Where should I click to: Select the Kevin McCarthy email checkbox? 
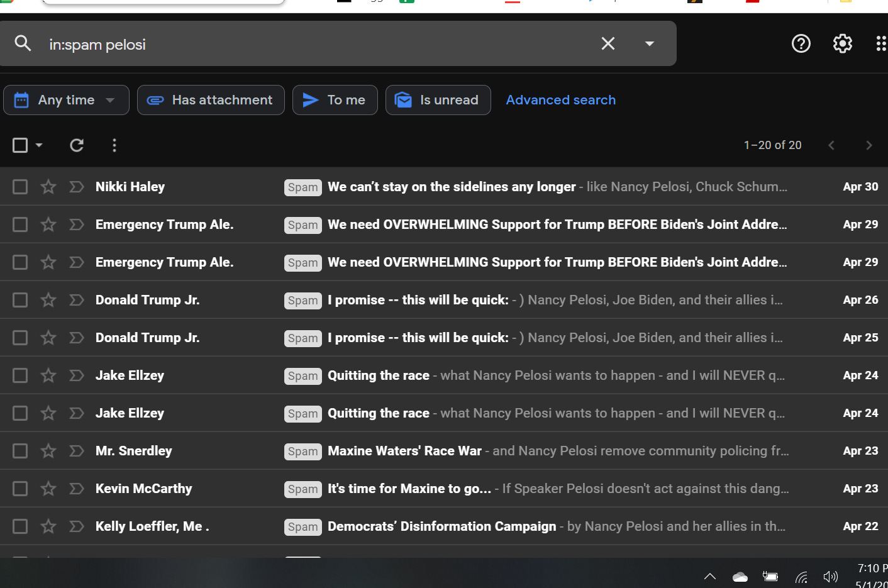coord(20,489)
